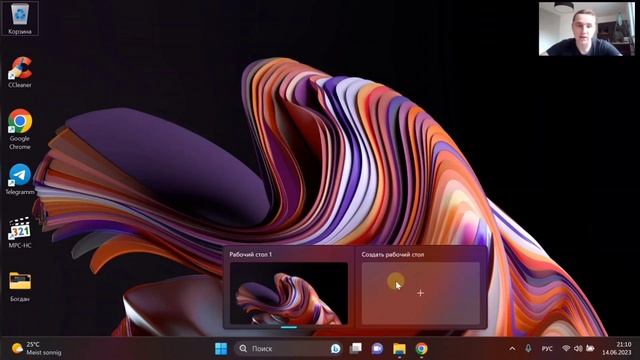Open Google Chrome desktop shortcut

coord(20,129)
